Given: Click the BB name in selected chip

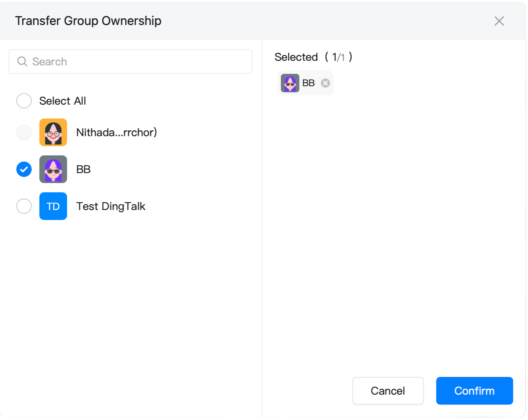Looking at the screenshot, I should tap(308, 83).
